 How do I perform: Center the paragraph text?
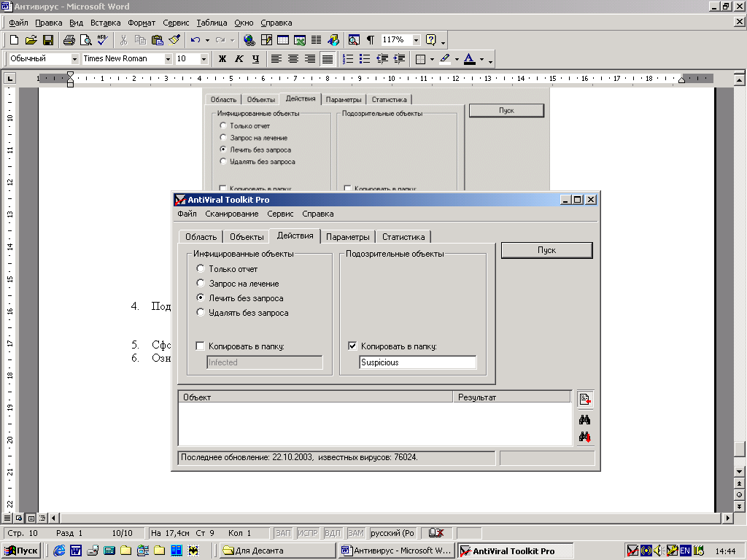tap(293, 59)
